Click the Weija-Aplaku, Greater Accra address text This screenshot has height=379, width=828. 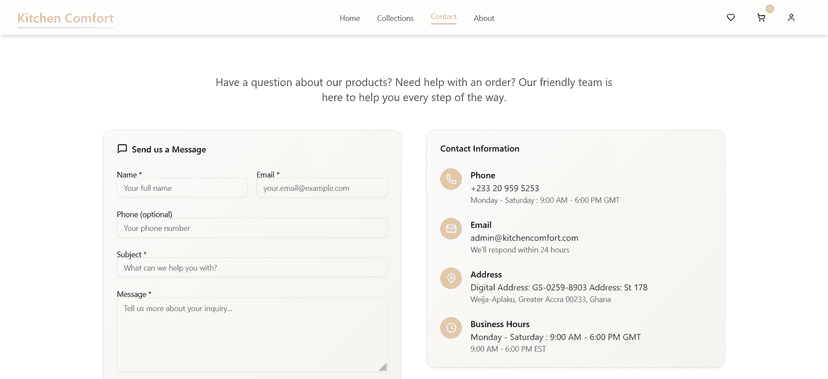[x=541, y=299]
